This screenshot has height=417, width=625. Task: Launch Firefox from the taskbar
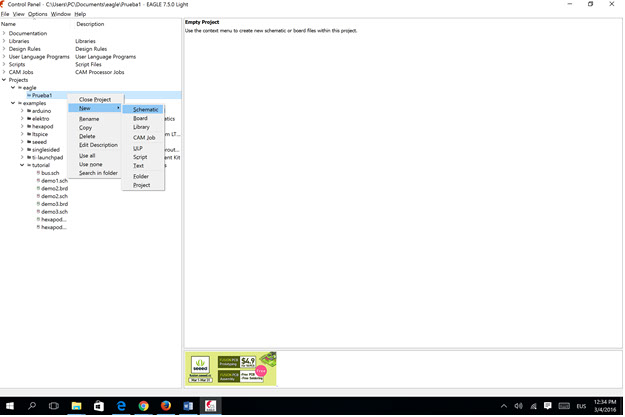(x=166, y=406)
